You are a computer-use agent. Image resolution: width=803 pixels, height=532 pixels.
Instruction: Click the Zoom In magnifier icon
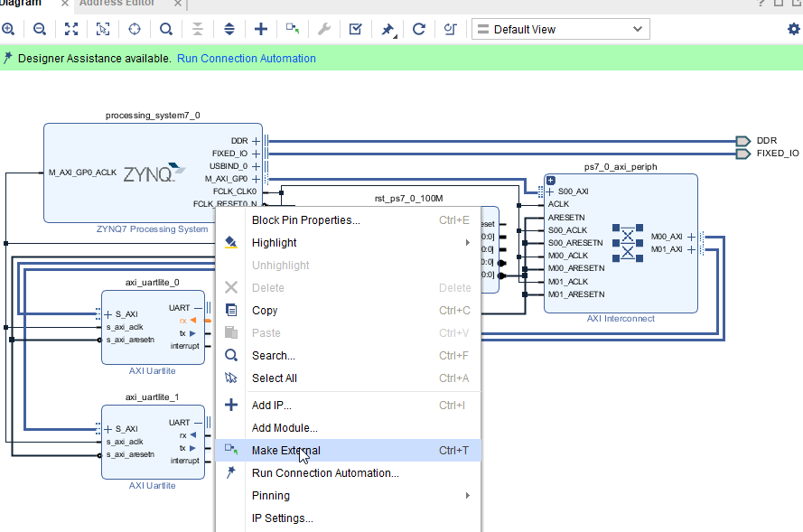[9, 29]
